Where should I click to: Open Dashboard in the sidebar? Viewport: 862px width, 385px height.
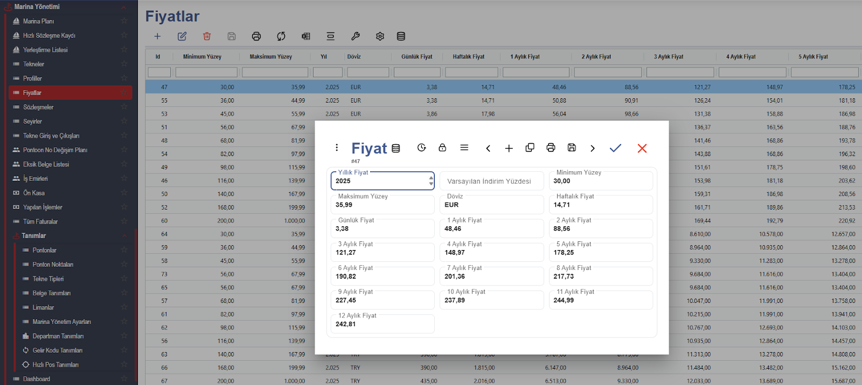36,379
